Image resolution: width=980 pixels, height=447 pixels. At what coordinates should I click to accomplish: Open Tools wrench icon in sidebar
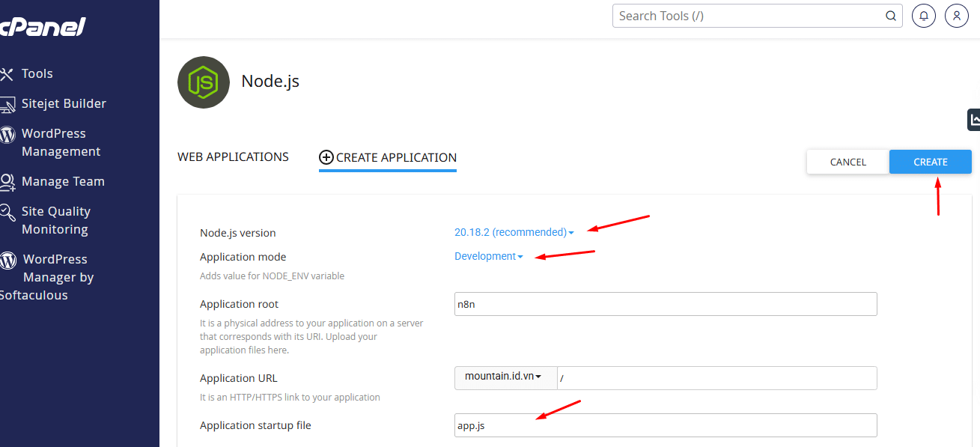(7, 73)
